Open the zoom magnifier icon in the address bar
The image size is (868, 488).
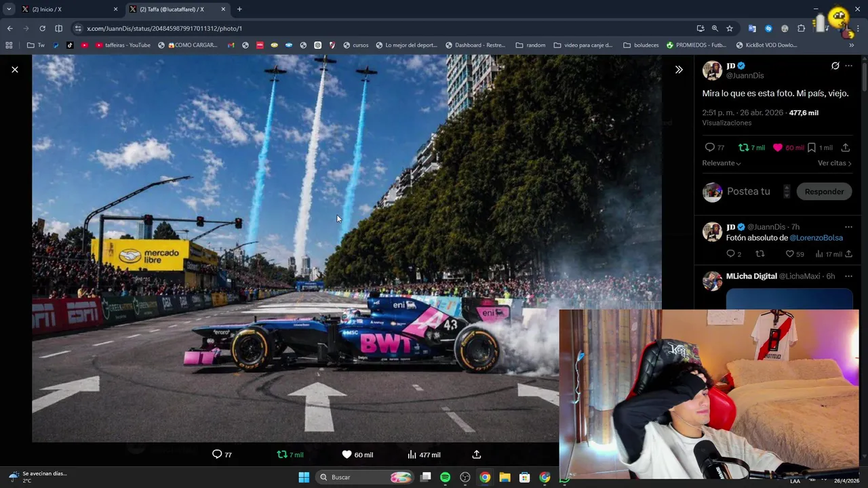[x=715, y=28]
